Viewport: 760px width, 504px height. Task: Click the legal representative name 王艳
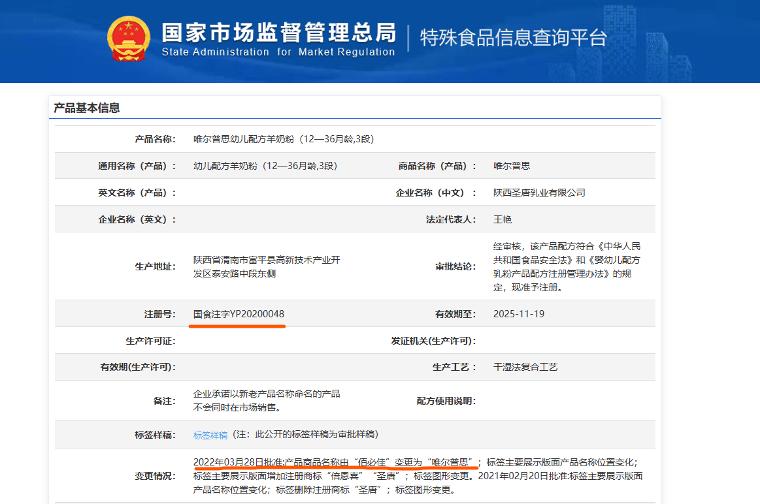pyautogui.click(x=502, y=219)
